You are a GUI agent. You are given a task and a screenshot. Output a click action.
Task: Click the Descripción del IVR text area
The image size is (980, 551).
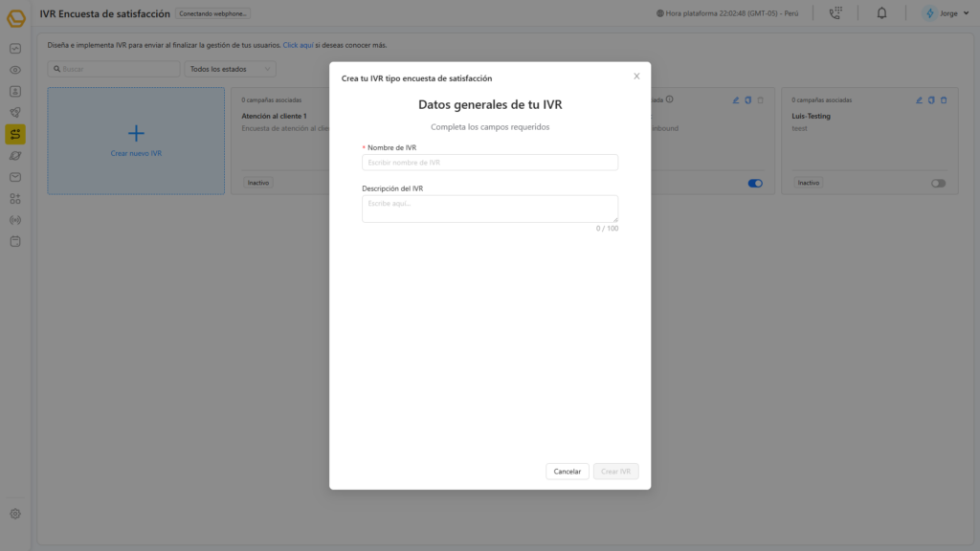point(489,209)
